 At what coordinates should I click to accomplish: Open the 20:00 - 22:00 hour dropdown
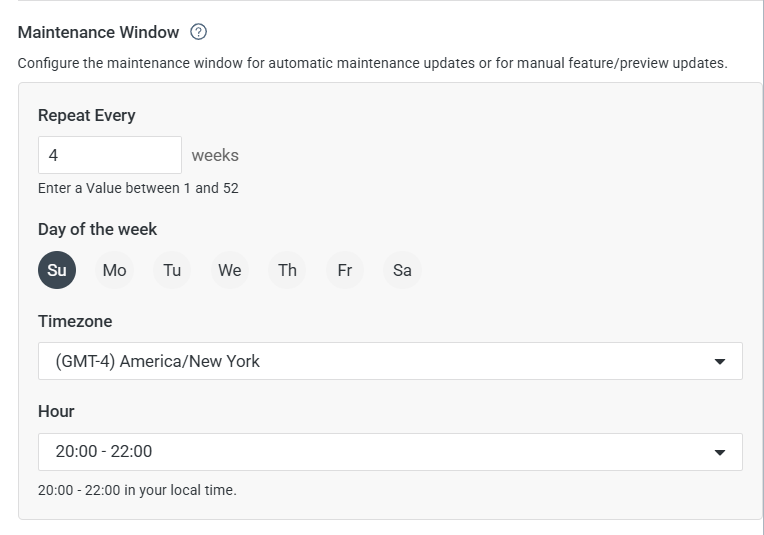coord(390,452)
